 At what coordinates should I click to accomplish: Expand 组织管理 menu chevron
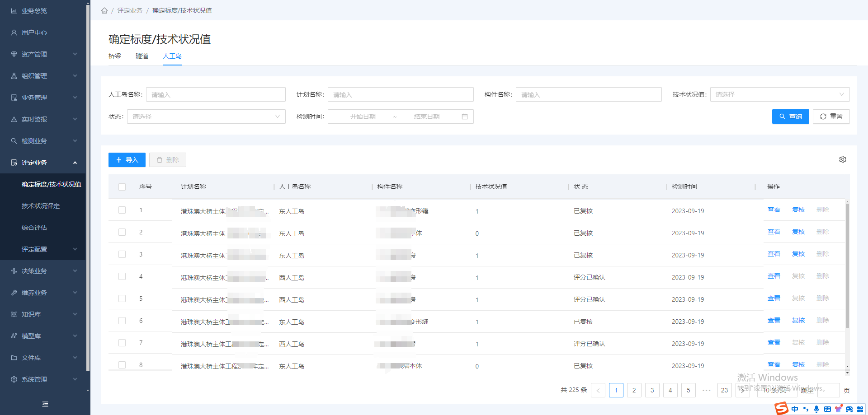click(75, 76)
